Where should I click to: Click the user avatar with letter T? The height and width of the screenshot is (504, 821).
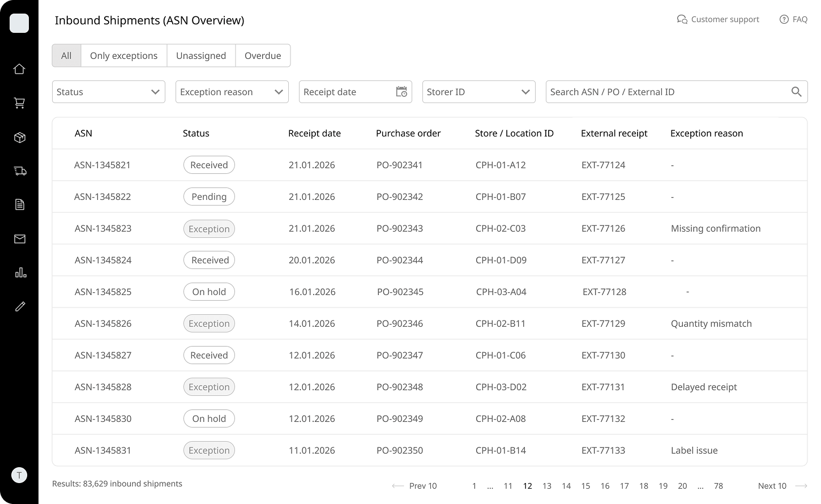[19, 475]
